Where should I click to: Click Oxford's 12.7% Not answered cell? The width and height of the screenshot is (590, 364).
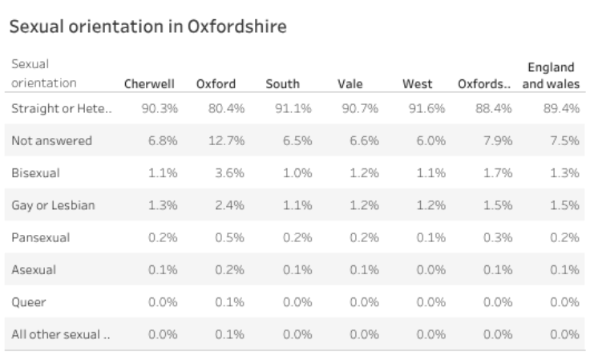click(x=231, y=141)
